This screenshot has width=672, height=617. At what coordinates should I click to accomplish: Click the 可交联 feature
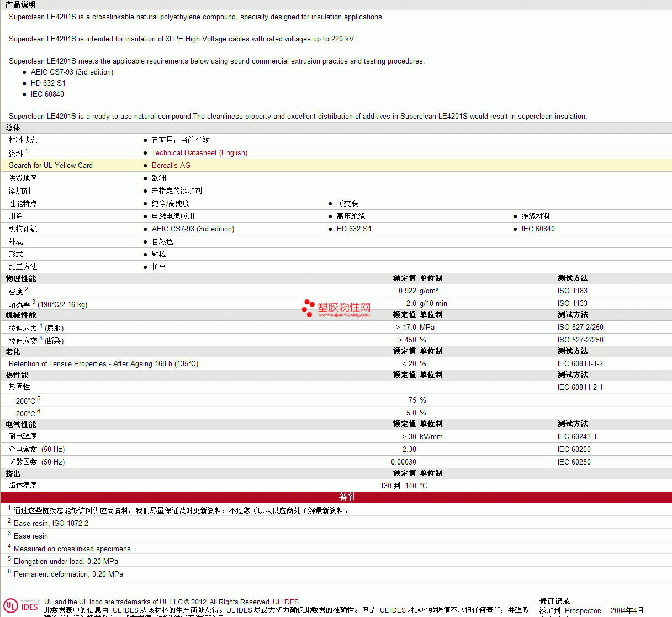(347, 204)
